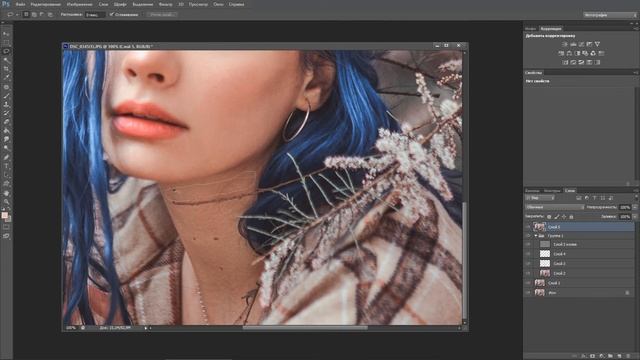The height and width of the screenshot is (360, 640).
Task: Open the layer filter kind dropdown
Action: (540, 198)
